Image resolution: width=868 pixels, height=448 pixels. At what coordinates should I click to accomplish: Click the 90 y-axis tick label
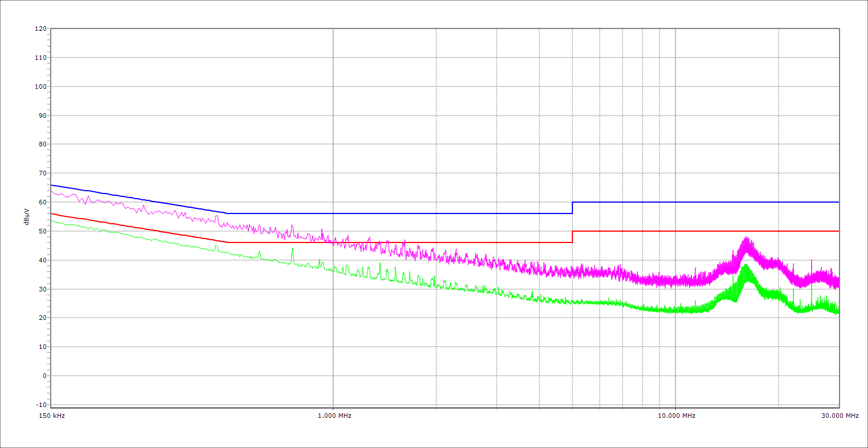(x=42, y=116)
